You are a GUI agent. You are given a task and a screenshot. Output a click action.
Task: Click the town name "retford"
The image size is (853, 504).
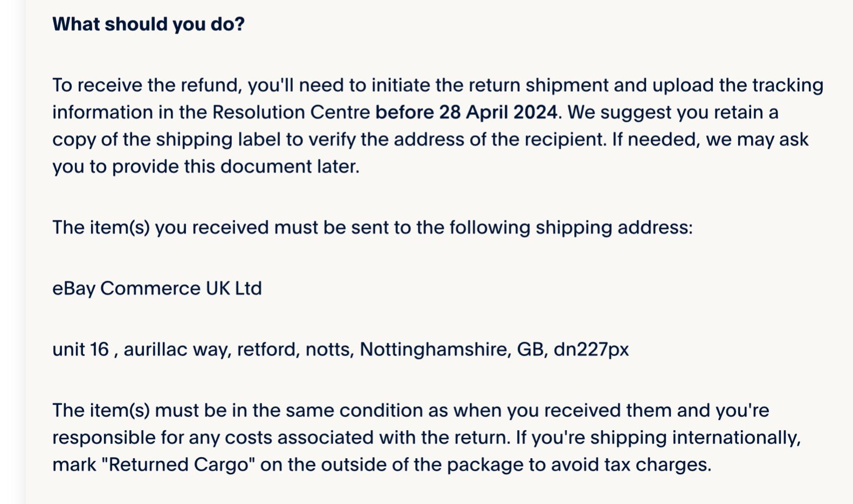tap(267, 349)
